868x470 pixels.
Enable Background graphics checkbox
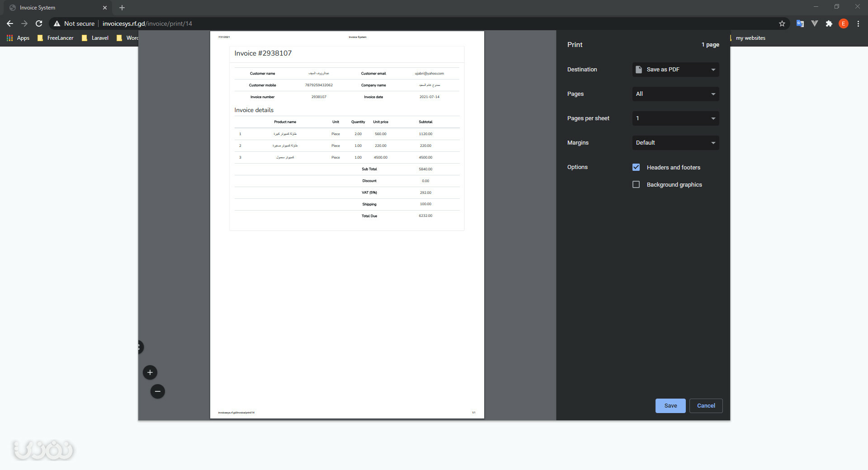(x=636, y=184)
